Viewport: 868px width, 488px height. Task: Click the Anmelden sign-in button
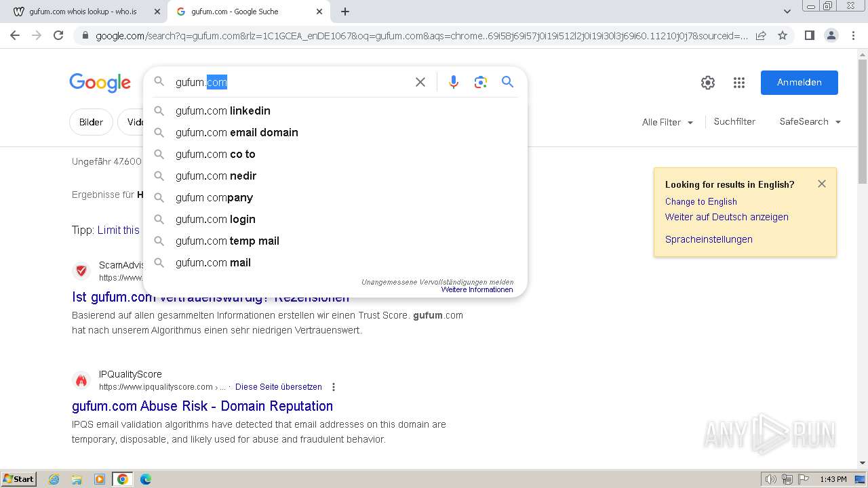tap(799, 82)
